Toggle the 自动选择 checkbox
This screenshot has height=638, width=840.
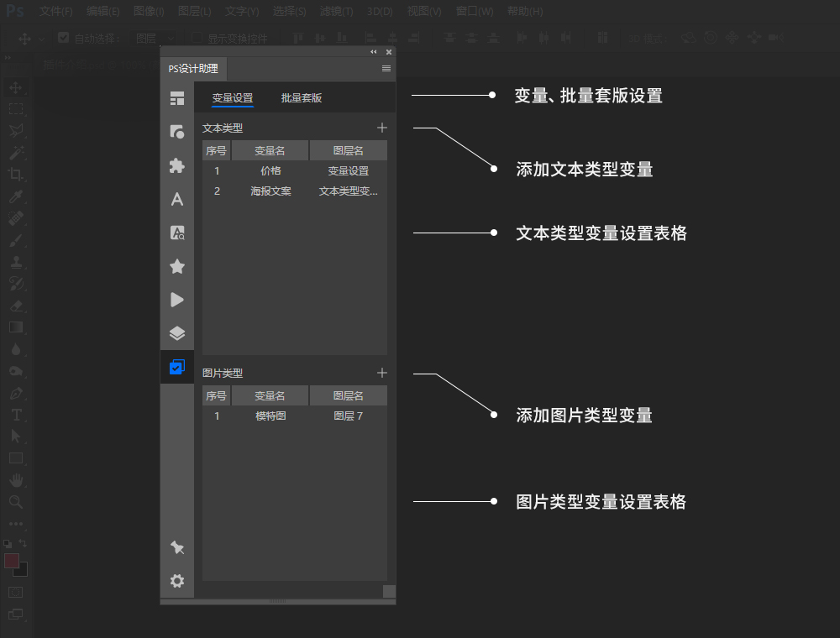pyautogui.click(x=63, y=38)
